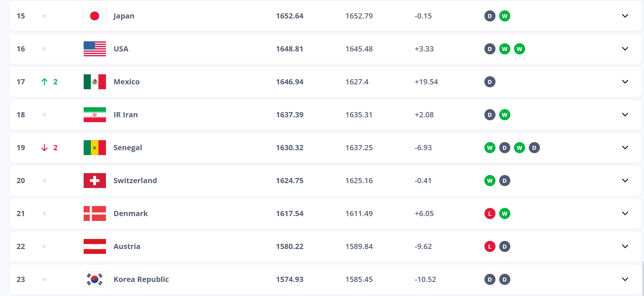
Task: Click USA's total points 1648.81
Action: [290, 49]
